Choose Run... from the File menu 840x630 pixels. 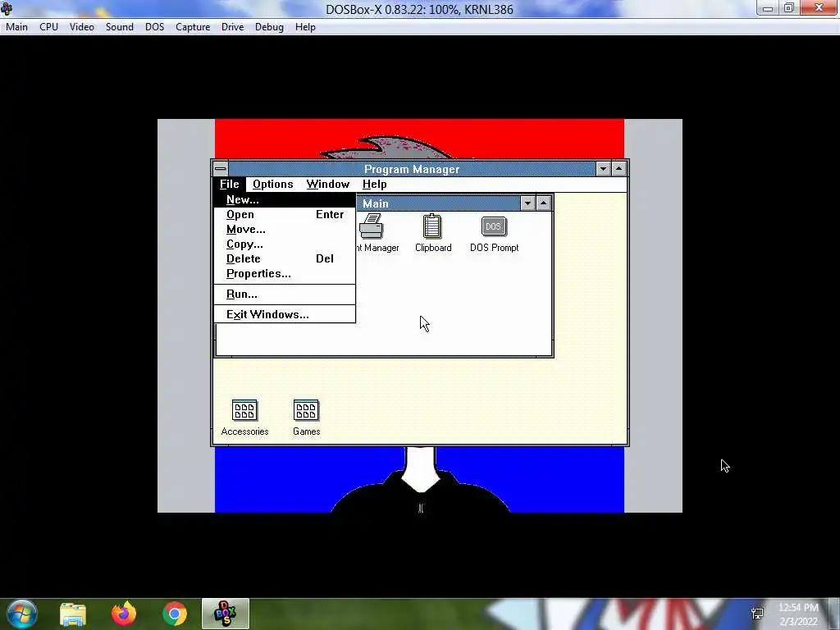[x=285, y=294]
